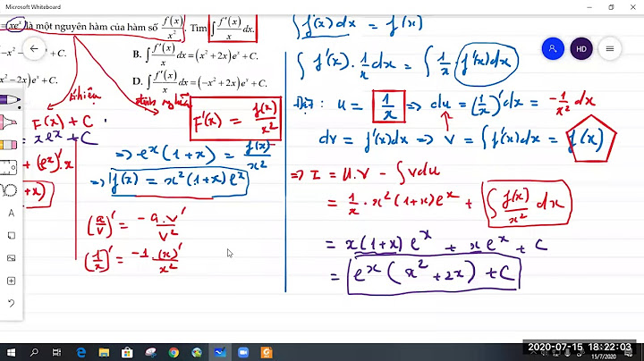This screenshot has height=361, width=644.
Task: Open Snipping Tool from taskbar
Action: [x=151, y=352]
